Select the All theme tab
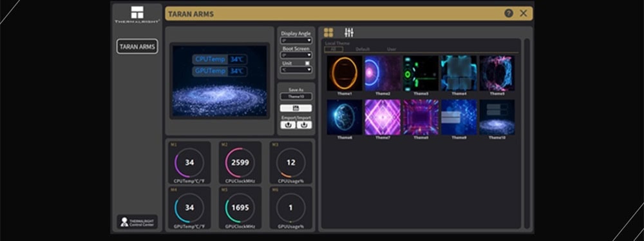The height and width of the screenshot is (241, 644). point(334,50)
